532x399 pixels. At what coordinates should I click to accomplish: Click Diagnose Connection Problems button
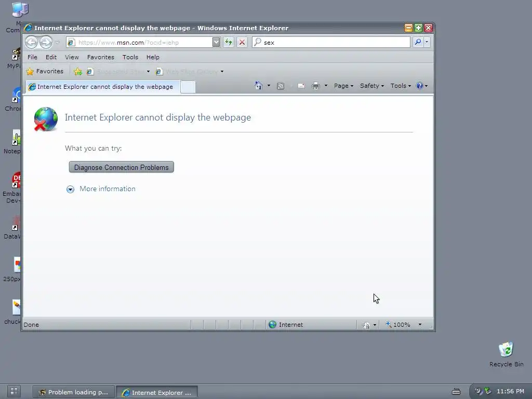pos(122,167)
